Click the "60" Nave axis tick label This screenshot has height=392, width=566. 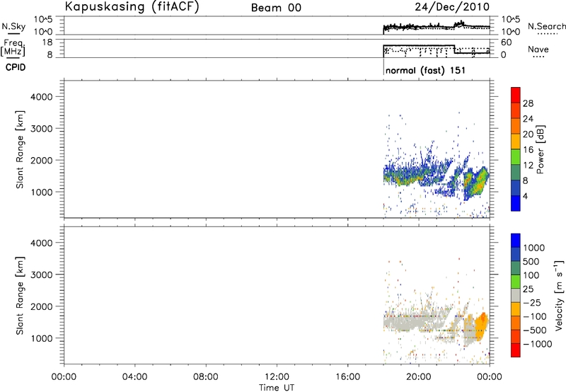(507, 42)
